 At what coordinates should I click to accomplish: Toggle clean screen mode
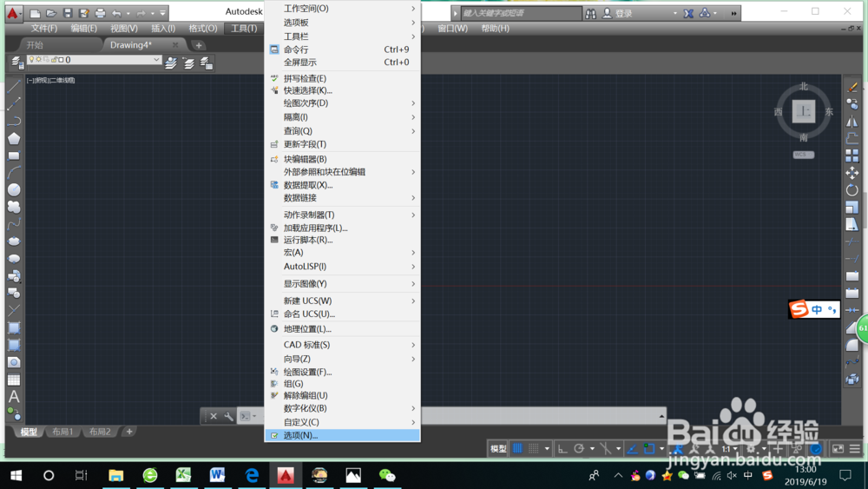[838, 448]
